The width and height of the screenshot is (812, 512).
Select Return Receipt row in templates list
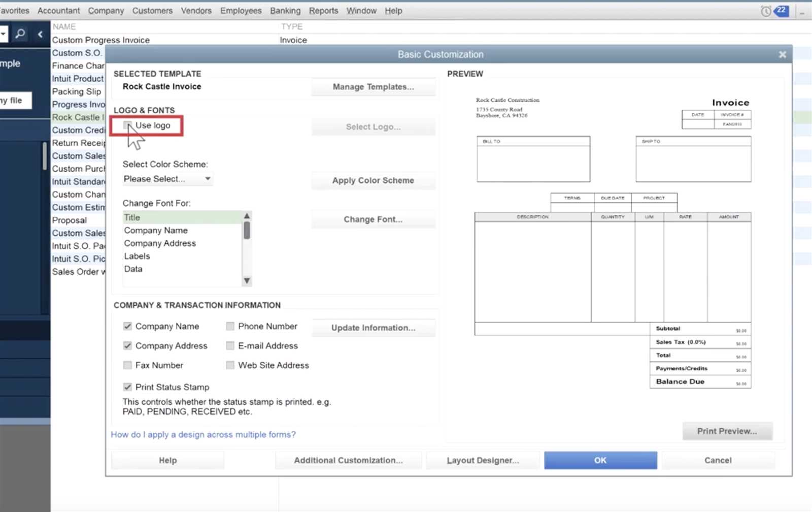pos(79,143)
